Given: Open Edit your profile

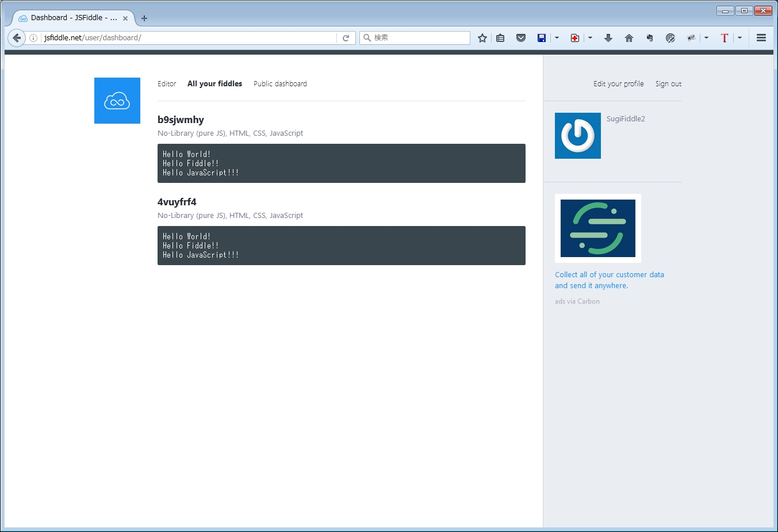Looking at the screenshot, I should point(618,84).
